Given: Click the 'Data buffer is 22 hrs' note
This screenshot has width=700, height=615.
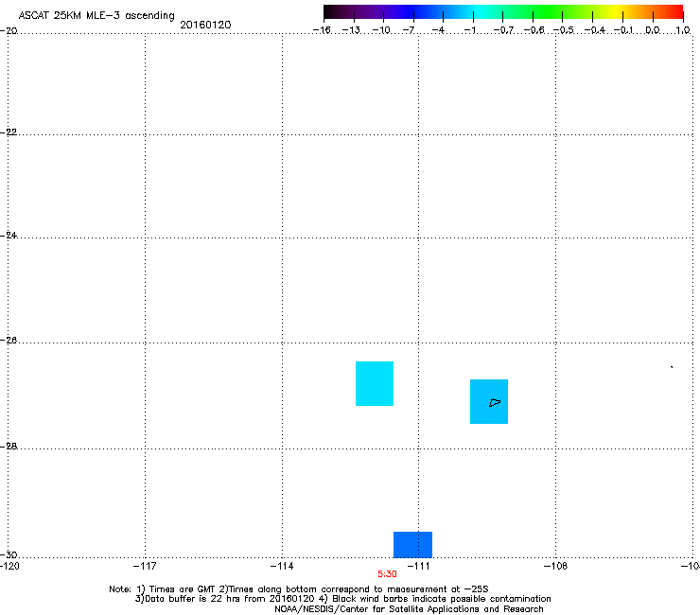Looking at the screenshot, I should pos(342,599).
